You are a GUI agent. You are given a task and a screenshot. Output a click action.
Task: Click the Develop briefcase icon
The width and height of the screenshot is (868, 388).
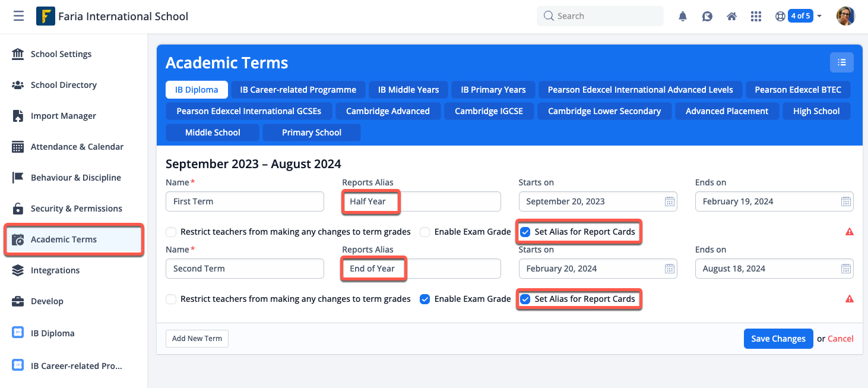tap(18, 301)
